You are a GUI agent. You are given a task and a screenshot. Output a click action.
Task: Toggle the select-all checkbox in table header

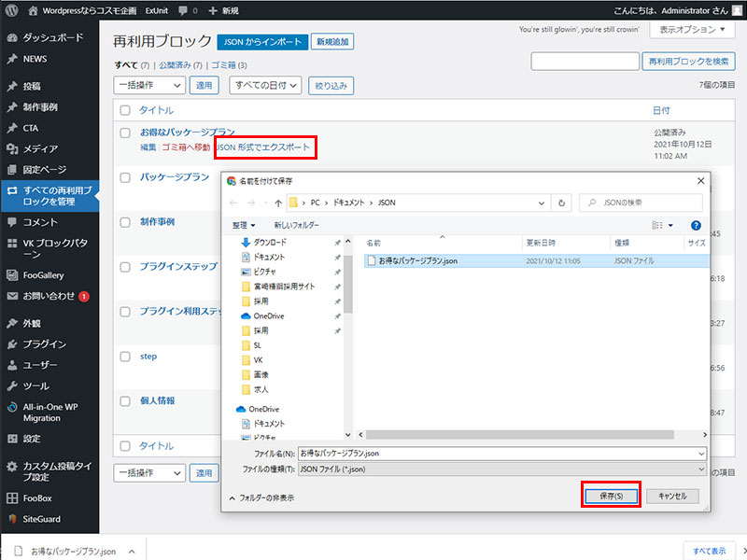click(124, 110)
